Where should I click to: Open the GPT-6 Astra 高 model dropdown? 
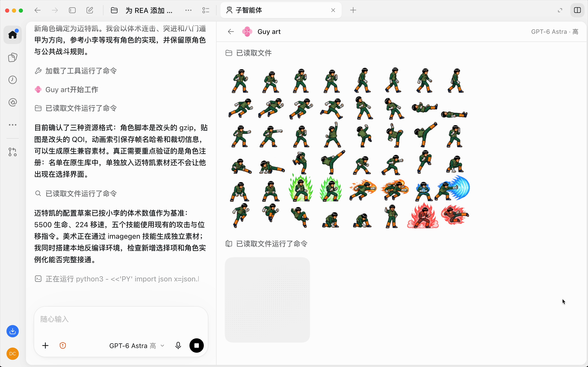tap(137, 346)
